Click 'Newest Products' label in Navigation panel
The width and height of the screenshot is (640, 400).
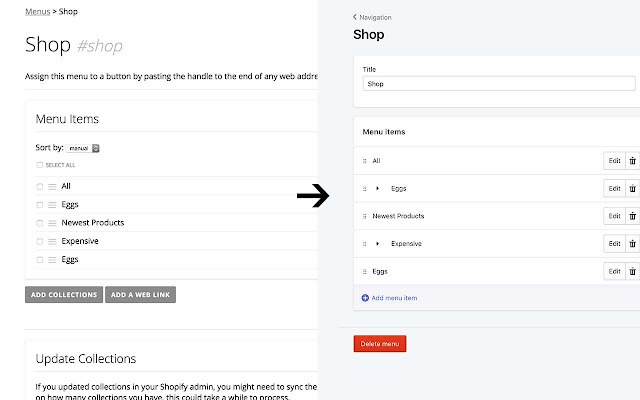(x=398, y=216)
